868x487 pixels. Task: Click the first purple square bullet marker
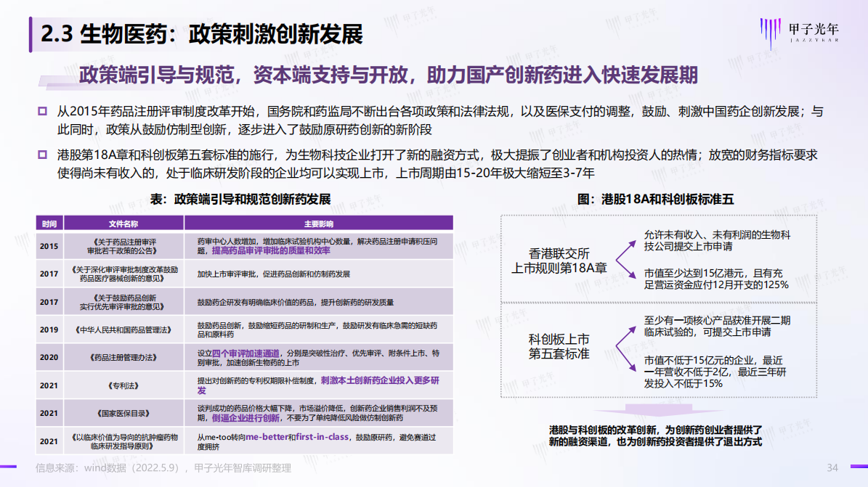click(x=42, y=111)
